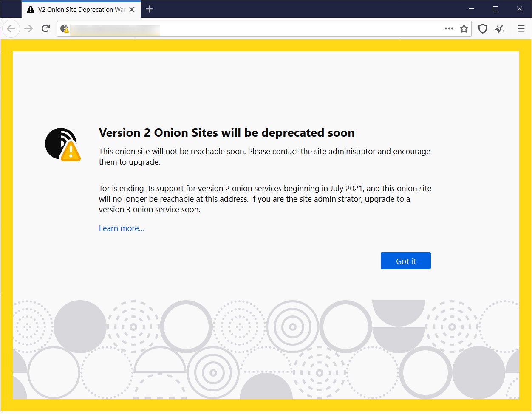This screenshot has width=532, height=414.
Task: Reload the current onion page
Action: pyautogui.click(x=45, y=29)
